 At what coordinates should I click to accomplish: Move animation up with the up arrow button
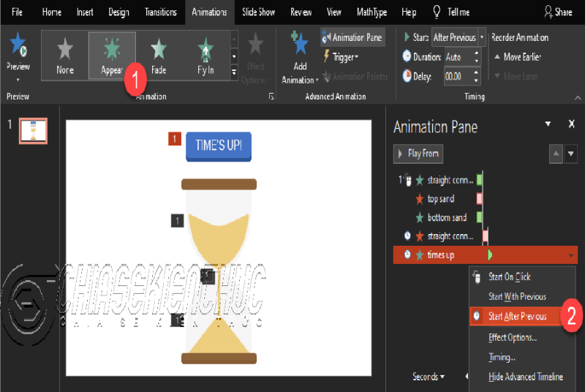[x=556, y=154]
